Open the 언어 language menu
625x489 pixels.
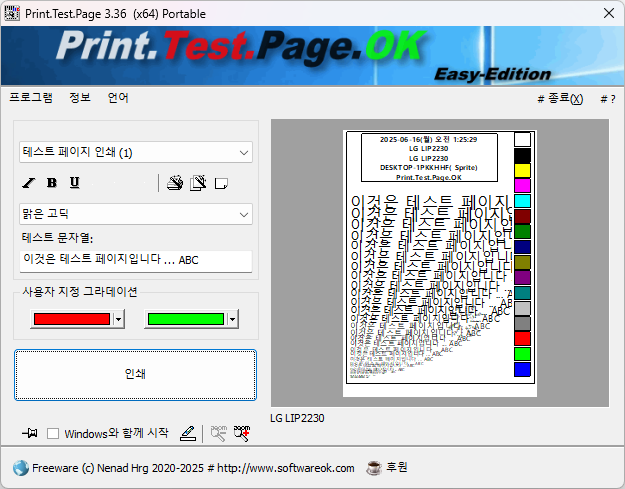tap(118, 98)
